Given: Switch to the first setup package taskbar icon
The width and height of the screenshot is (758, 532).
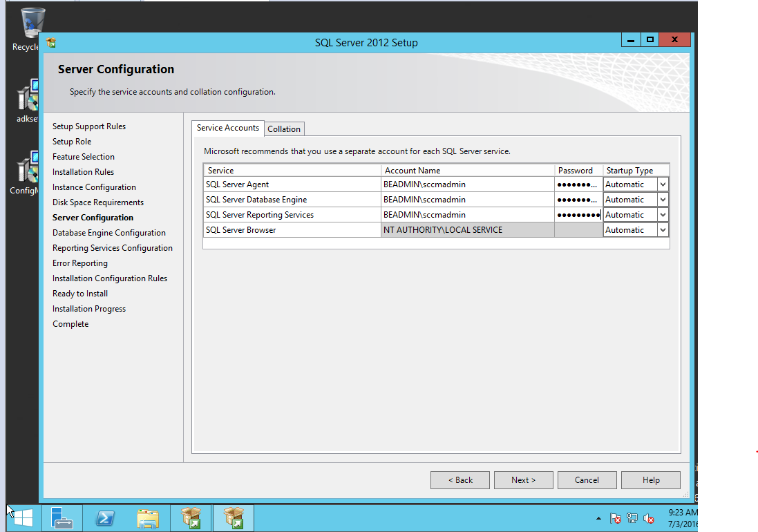Looking at the screenshot, I should (x=191, y=518).
